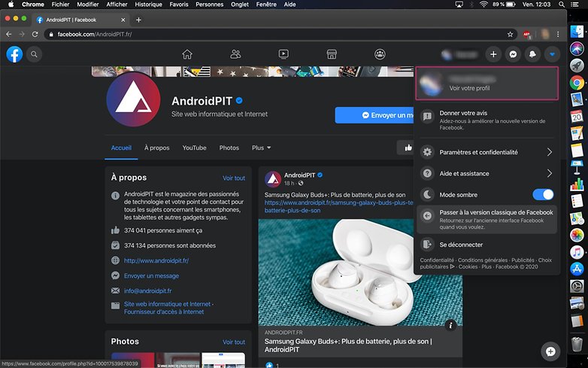This screenshot has height=368, width=588.
Task: Open the Facebook search icon
Action: [34, 54]
